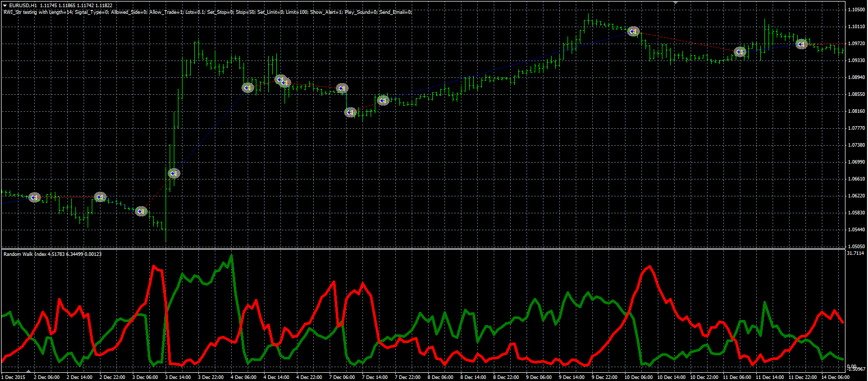Image resolution: width=868 pixels, height=381 pixels.
Task: Click the 1.09720 price axis label
Action: point(856,44)
